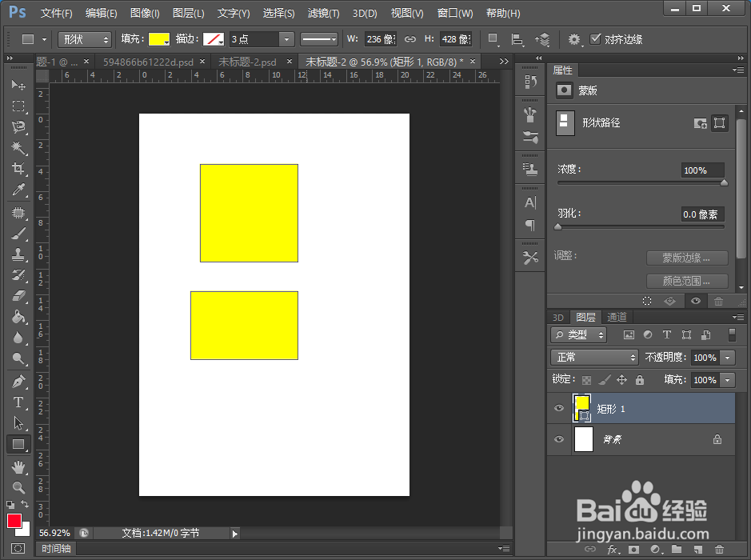The image size is (751, 560).
Task: Delete layer trash button in Layers panel
Action: [719, 550]
